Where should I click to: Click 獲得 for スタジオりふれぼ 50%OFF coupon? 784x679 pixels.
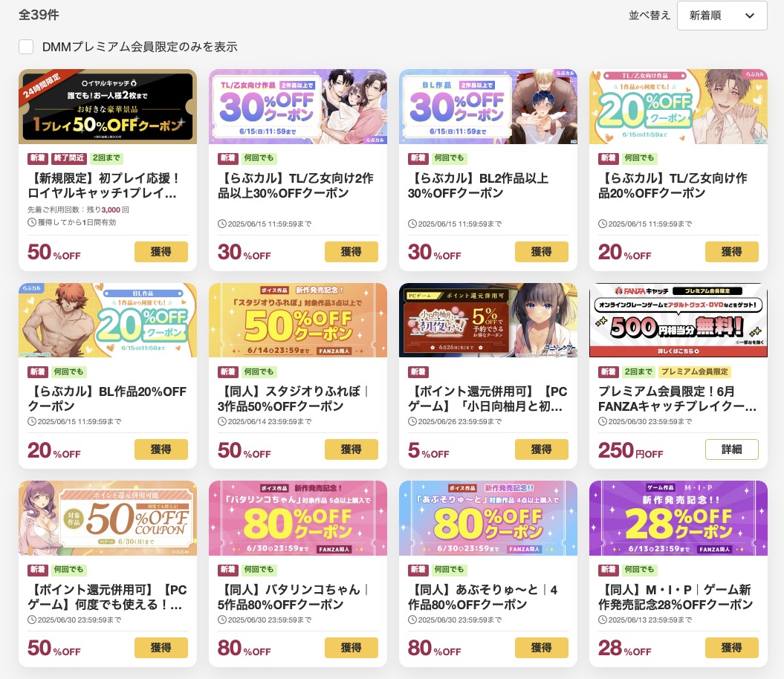click(x=351, y=449)
